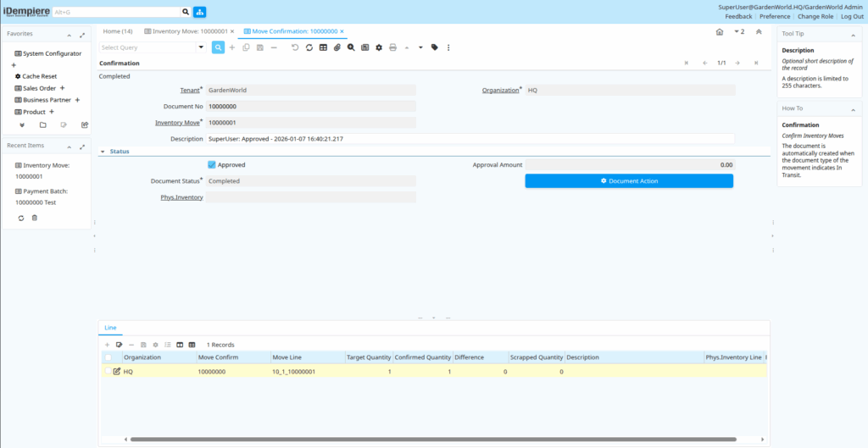Click the Line grid horizontal scrollbar
The height and width of the screenshot is (448, 868).
pyautogui.click(x=433, y=440)
